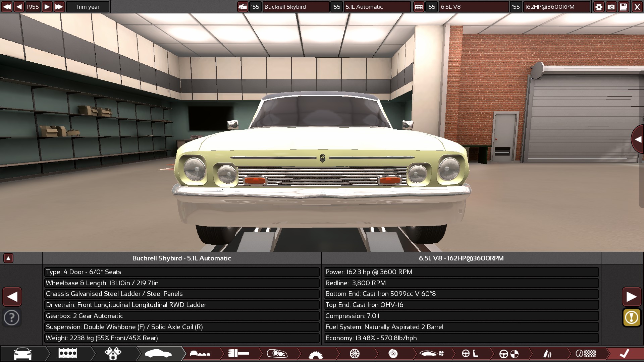This screenshot has height=362, width=644.
Task: Collapse the stats panel with up arrow
Action: coord(8,258)
